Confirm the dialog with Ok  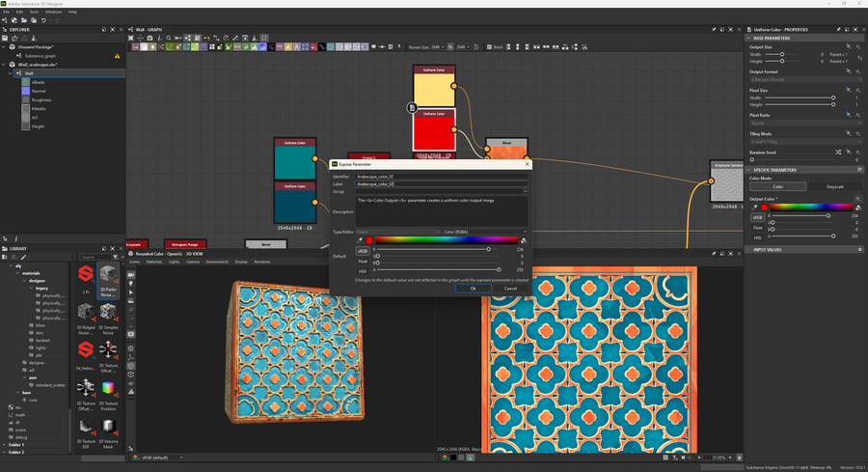coord(473,288)
